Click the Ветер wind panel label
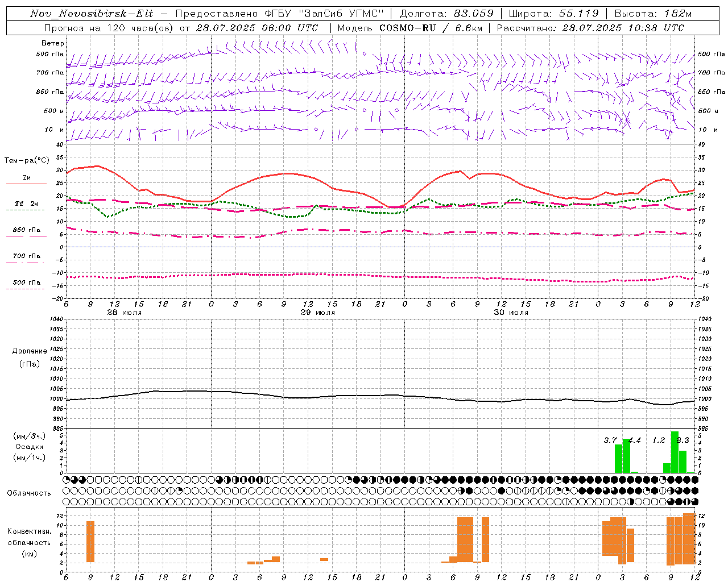728x582 pixels. point(53,43)
